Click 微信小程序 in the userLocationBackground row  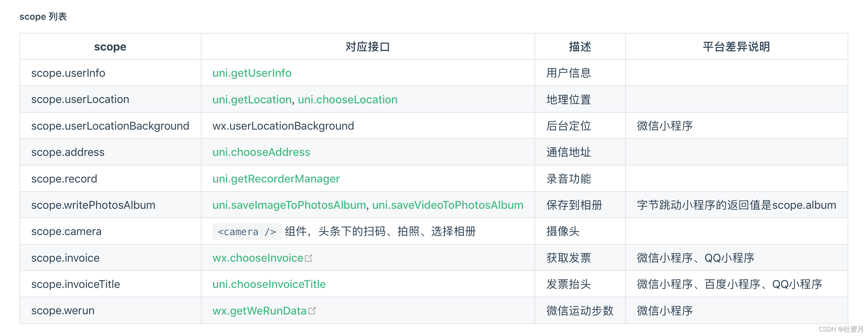(665, 126)
